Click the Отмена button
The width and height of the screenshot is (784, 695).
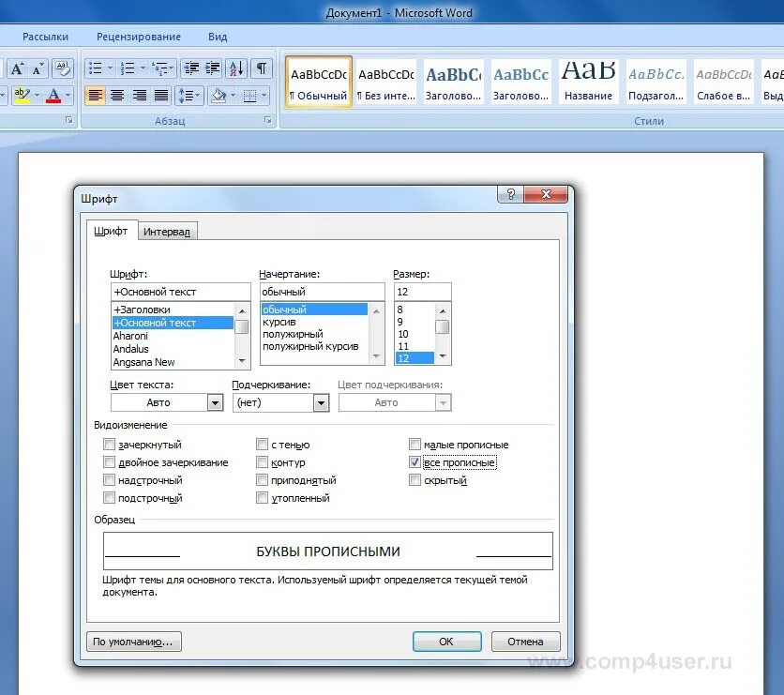pyautogui.click(x=525, y=642)
